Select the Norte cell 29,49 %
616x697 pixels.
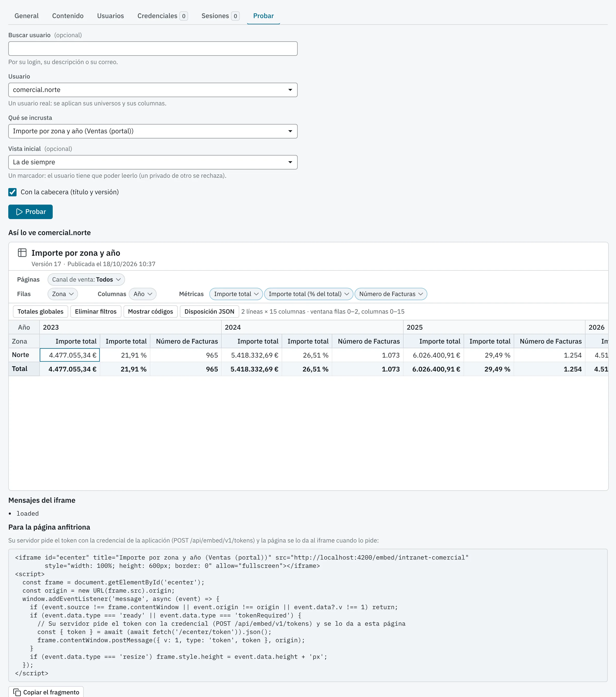click(x=489, y=355)
